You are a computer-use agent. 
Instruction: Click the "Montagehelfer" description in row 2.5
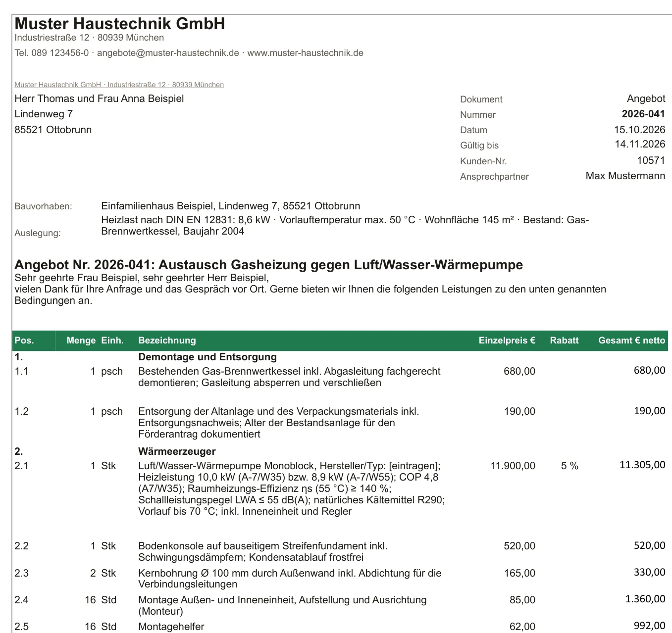point(171,627)
